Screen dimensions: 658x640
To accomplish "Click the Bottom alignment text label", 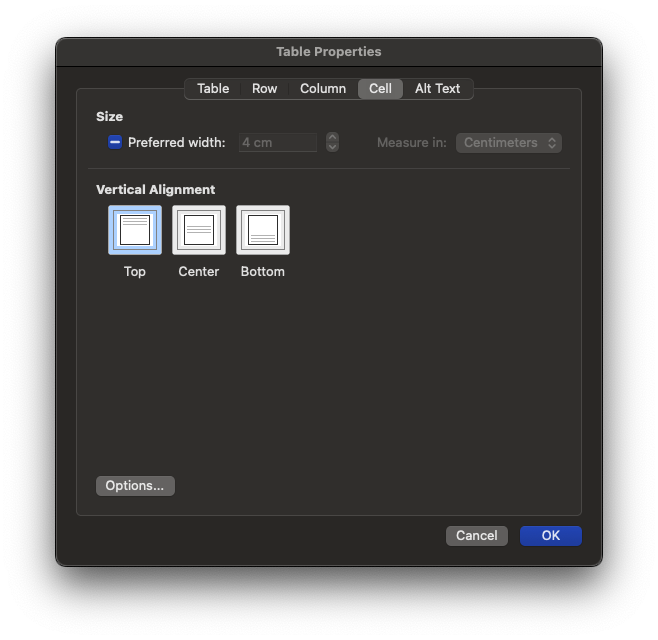I will coord(263,272).
